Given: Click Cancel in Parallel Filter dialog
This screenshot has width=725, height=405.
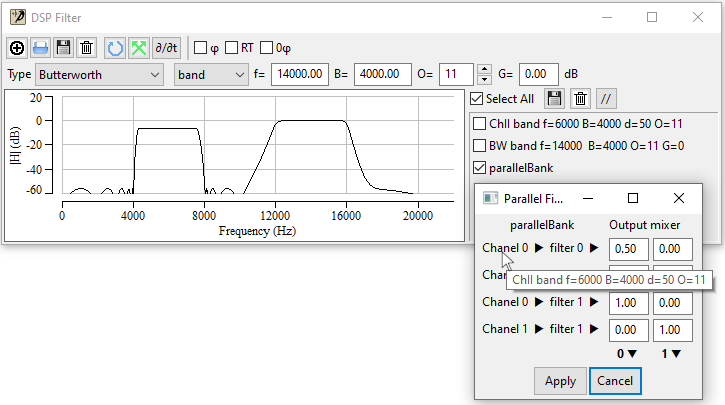Looking at the screenshot, I should [x=615, y=381].
